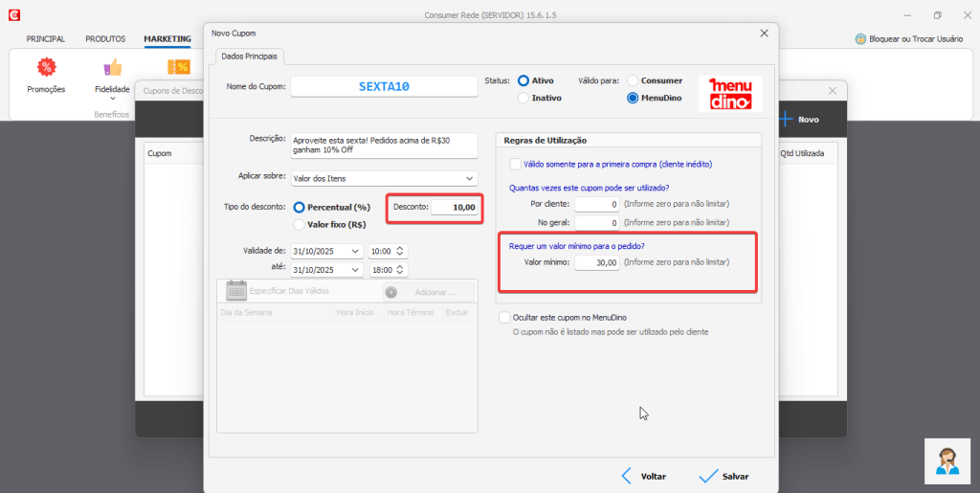Screen dimensions: 980x493
Task: Click the coupon percent ribbon icon
Action: pyautogui.click(x=179, y=67)
